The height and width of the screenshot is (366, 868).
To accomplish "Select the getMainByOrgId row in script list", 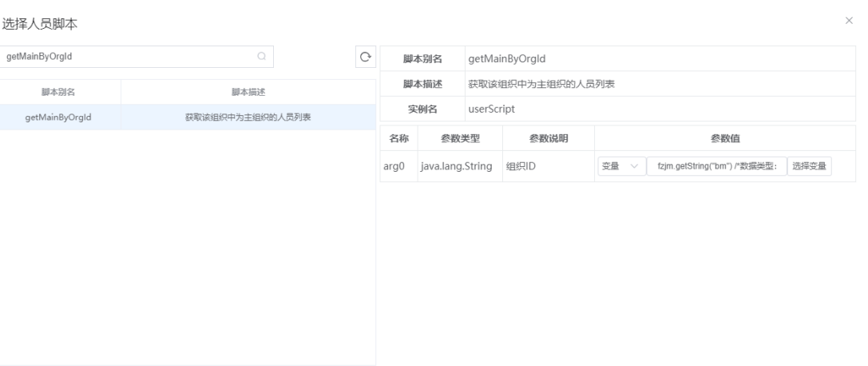I will point(188,117).
